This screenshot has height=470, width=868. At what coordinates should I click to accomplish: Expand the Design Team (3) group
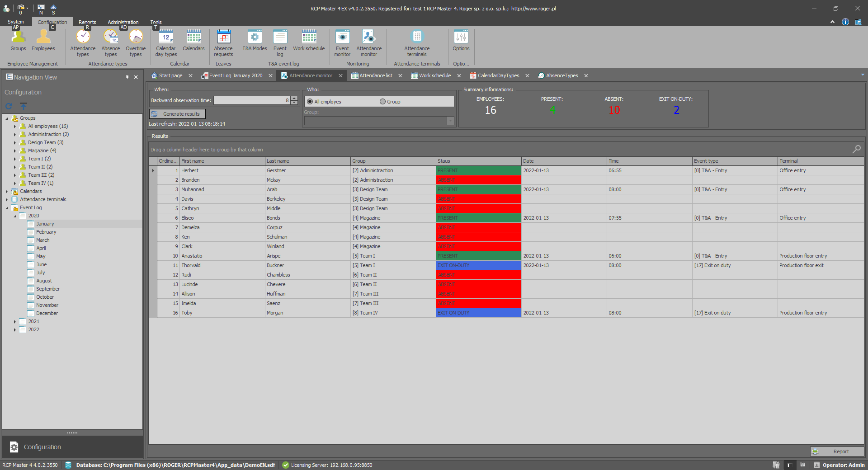pyautogui.click(x=15, y=143)
